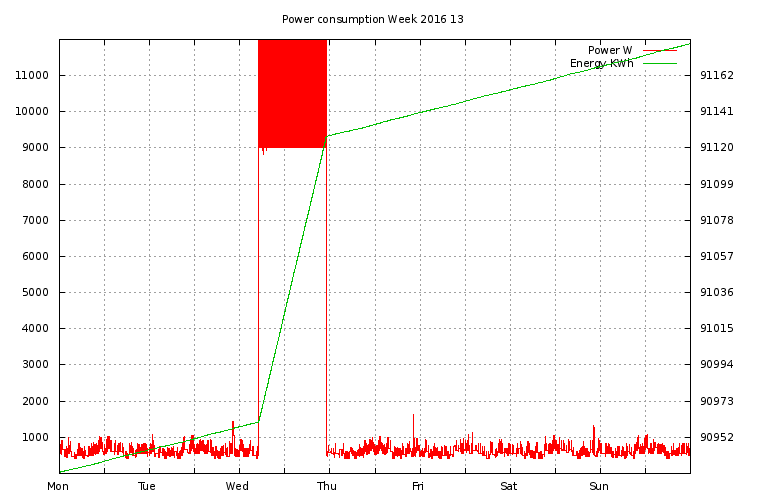Click the 9000 left axis value
The height and width of the screenshot is (500, 768).
pos(35,147)
